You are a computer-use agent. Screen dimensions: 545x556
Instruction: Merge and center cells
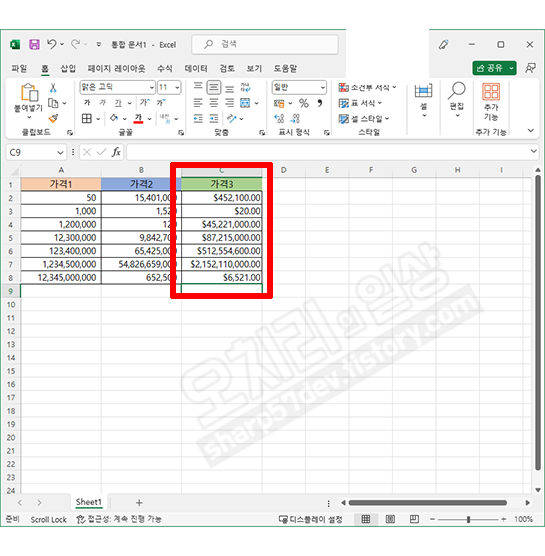[245, 103]
